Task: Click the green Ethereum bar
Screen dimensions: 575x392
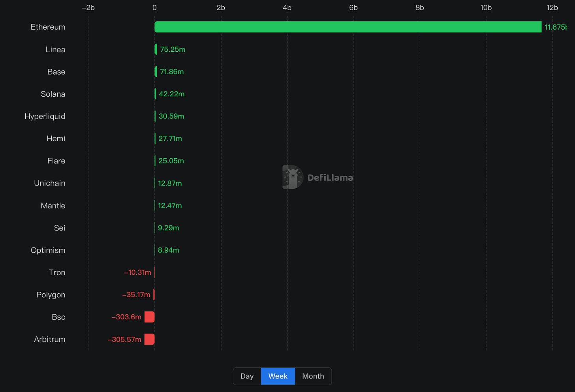Action: (x=348, y=27)
